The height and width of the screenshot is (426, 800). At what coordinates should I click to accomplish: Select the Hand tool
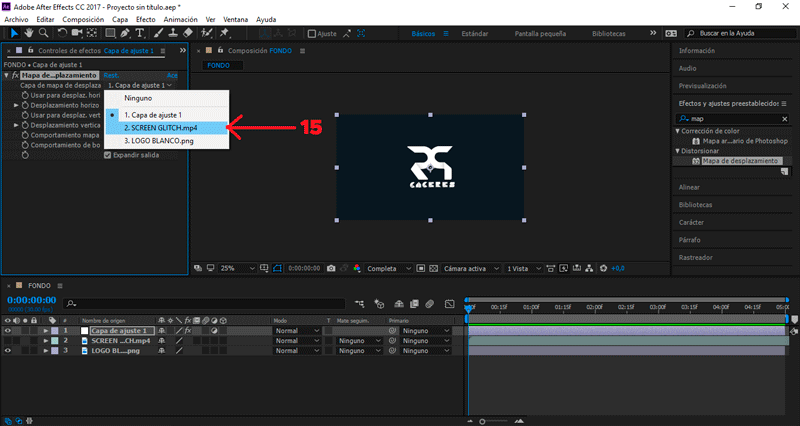(x=29, y=33)
